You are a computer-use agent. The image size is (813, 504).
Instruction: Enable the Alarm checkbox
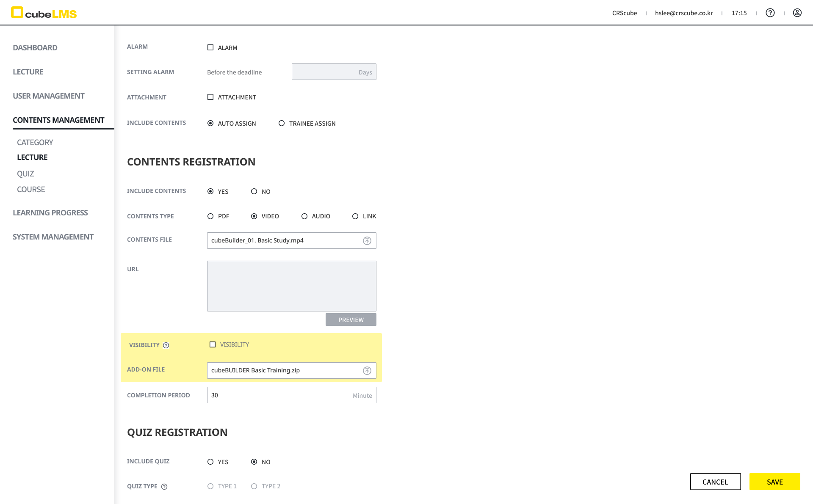click(x=210, y=48)
